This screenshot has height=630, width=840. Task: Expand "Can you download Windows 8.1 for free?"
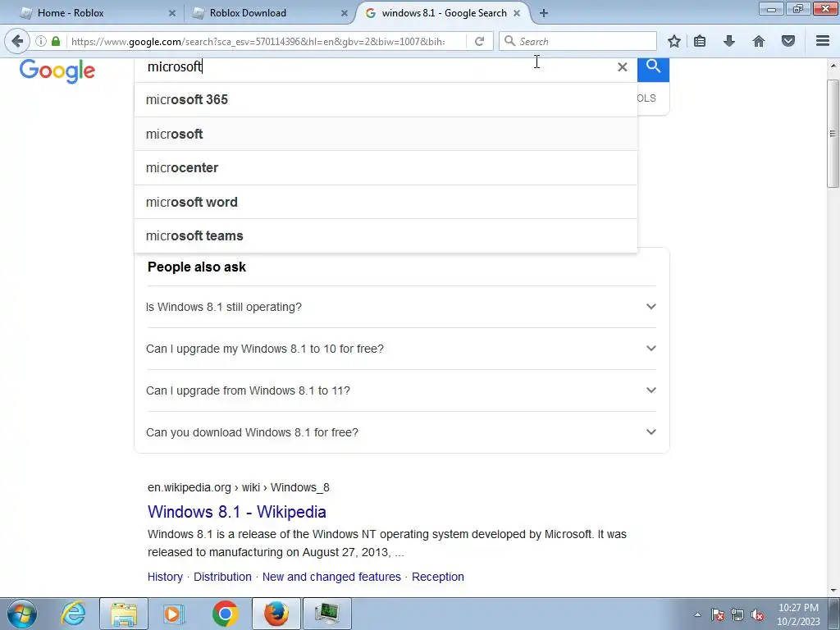point(401,432)
